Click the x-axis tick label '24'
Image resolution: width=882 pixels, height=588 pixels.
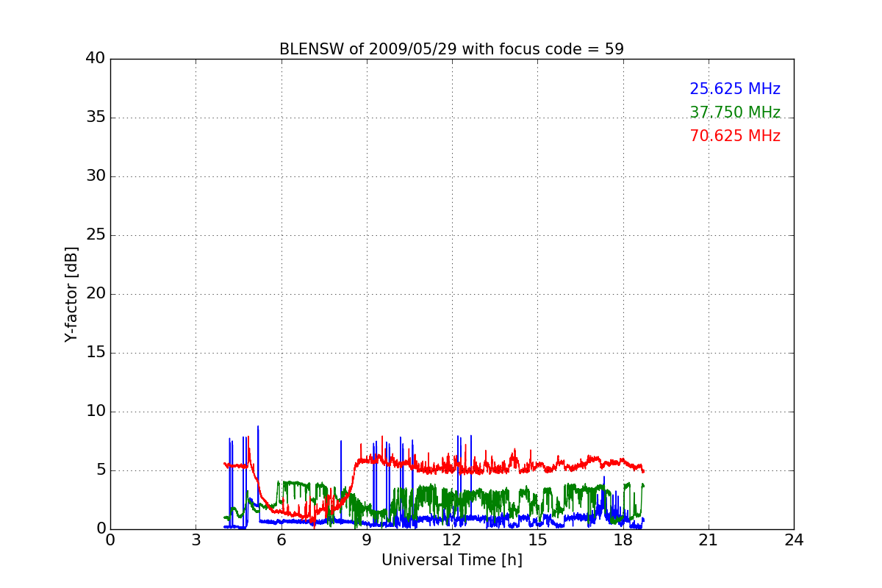click(794, 540)
